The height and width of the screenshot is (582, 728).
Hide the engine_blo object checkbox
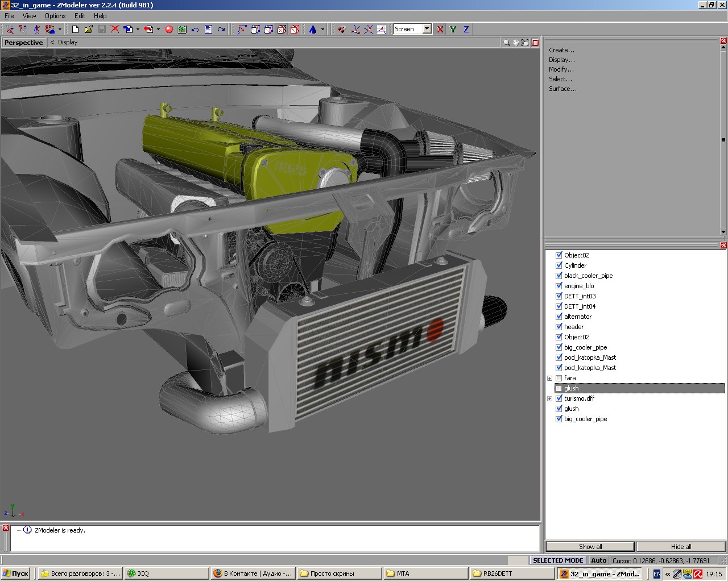(559, 286)
